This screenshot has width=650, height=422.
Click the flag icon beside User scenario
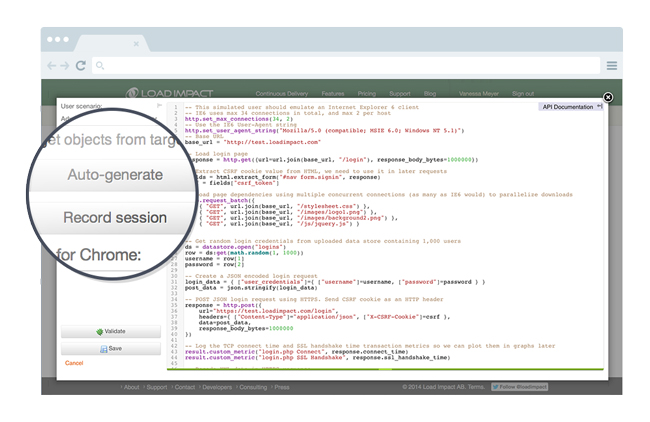coord(159,106)
